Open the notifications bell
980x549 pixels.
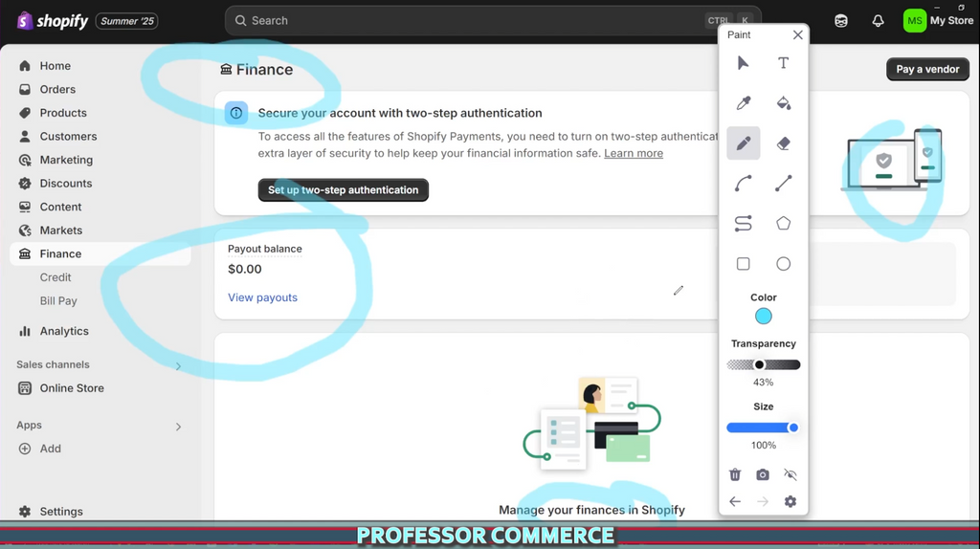(878, 21)
